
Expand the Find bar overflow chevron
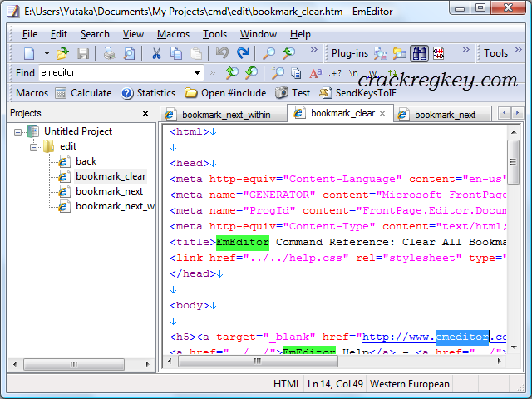[213, 72]
